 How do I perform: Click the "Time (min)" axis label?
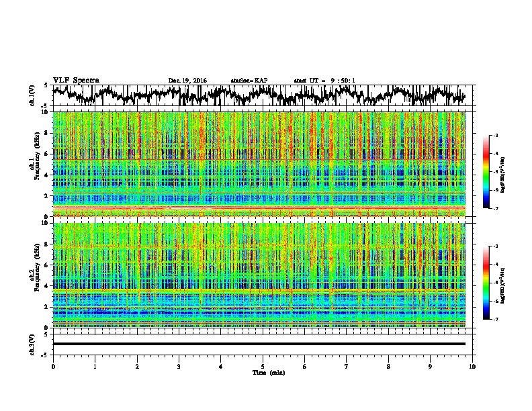269,373
